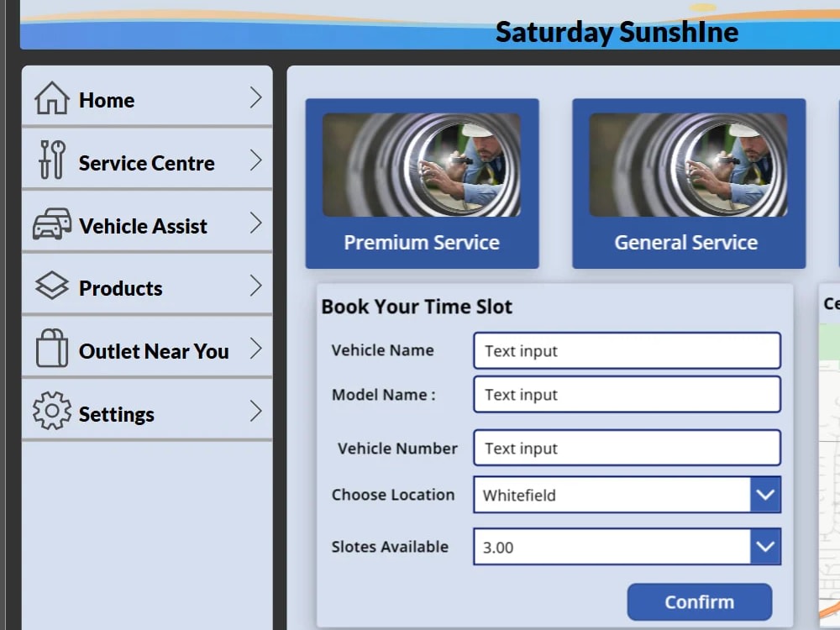Click the Choose Location label
The height and width of the screenshot is (630, 840).
(x=392, y=495)
